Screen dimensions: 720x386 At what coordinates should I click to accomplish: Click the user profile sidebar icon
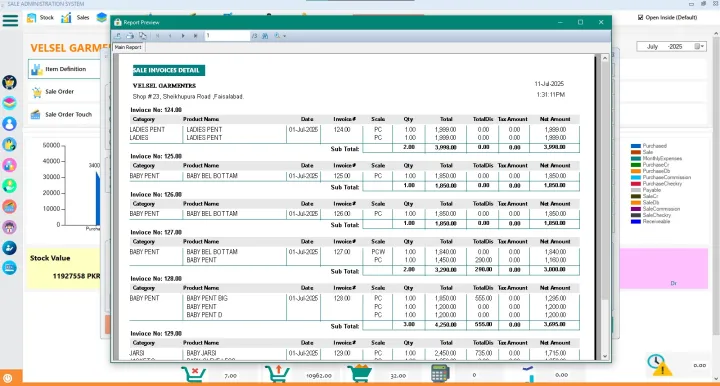click(9, 123)
